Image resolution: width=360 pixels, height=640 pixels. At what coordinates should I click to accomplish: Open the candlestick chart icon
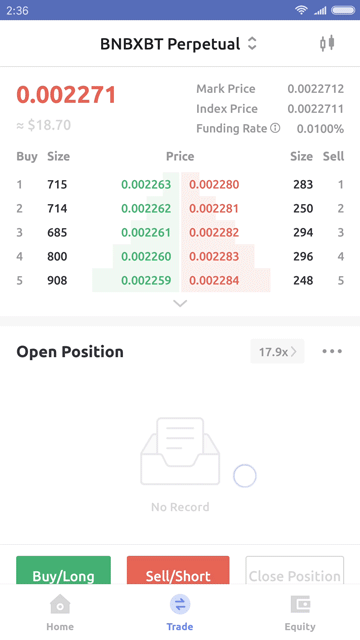327,43
